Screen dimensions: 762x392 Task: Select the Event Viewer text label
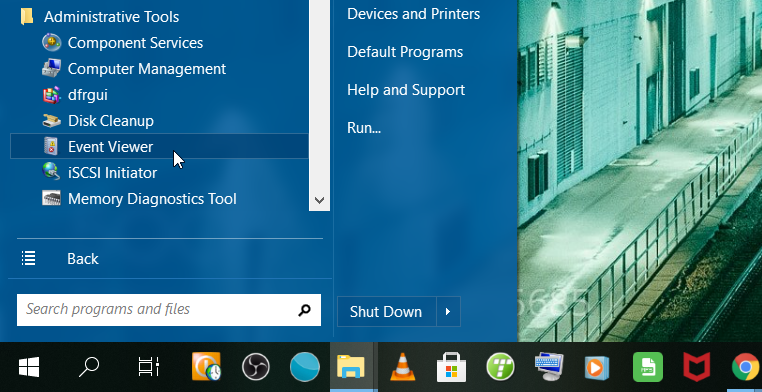point(110,147)
